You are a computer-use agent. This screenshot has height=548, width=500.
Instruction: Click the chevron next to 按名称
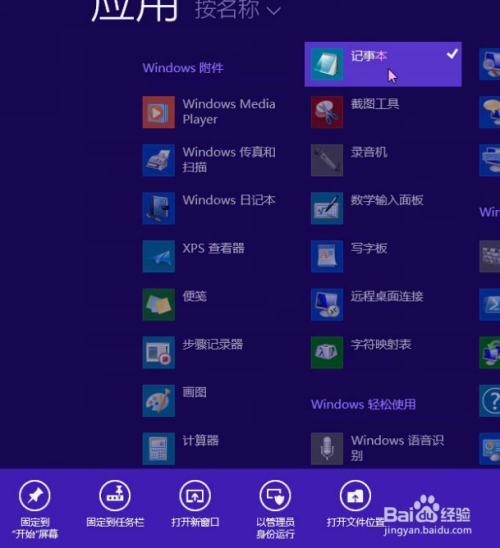click(x=274, y=11)
